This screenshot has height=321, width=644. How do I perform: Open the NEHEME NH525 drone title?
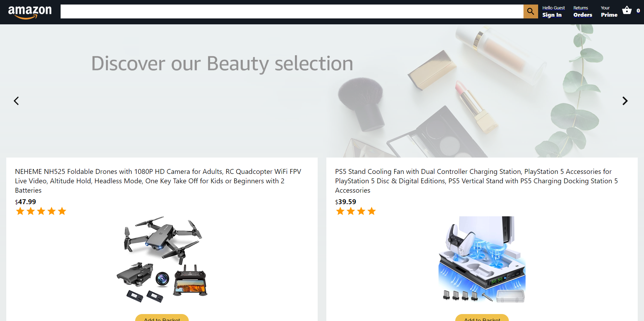[158, 181]
